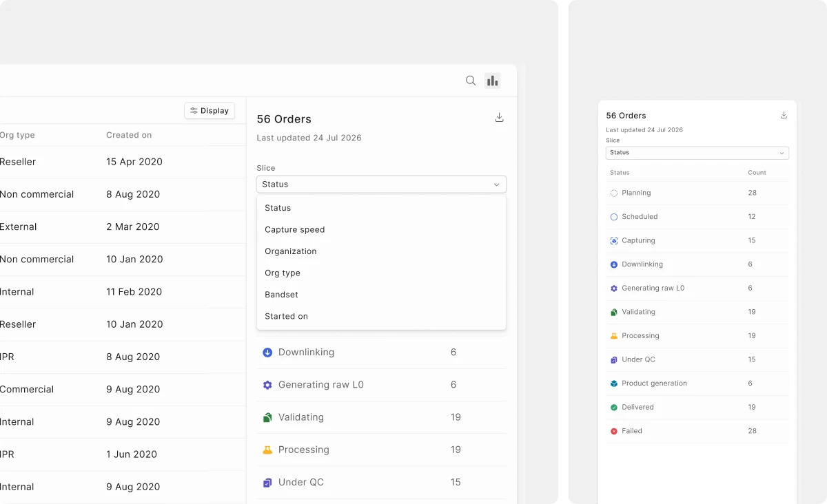Click chevron arrow of right card Slice dropdown
This screenshot has height=504, width=827.
point(782,153)
